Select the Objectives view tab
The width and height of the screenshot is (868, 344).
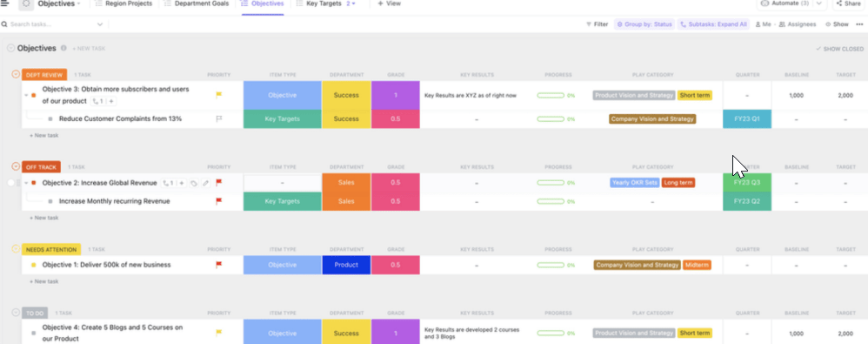point(263,3)
